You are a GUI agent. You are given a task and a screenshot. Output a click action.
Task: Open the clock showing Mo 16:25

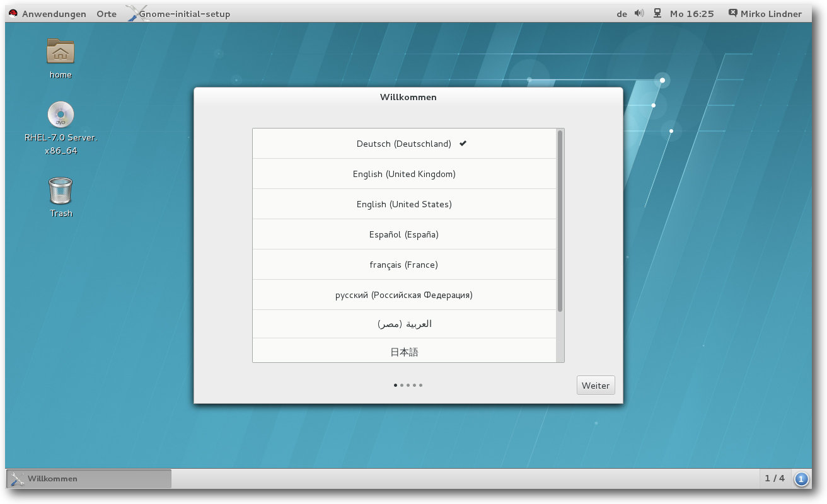click(692, 14)
